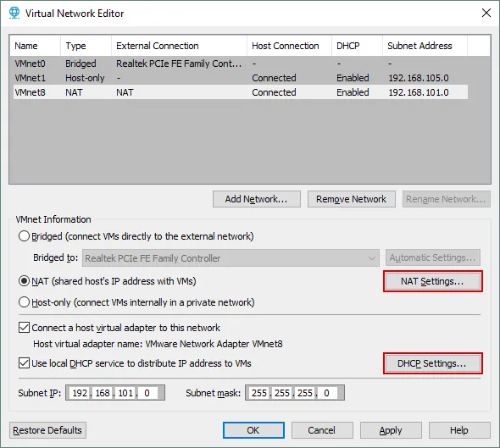Click the last octet 0 of Subnet IP

[x=147, y=393]
